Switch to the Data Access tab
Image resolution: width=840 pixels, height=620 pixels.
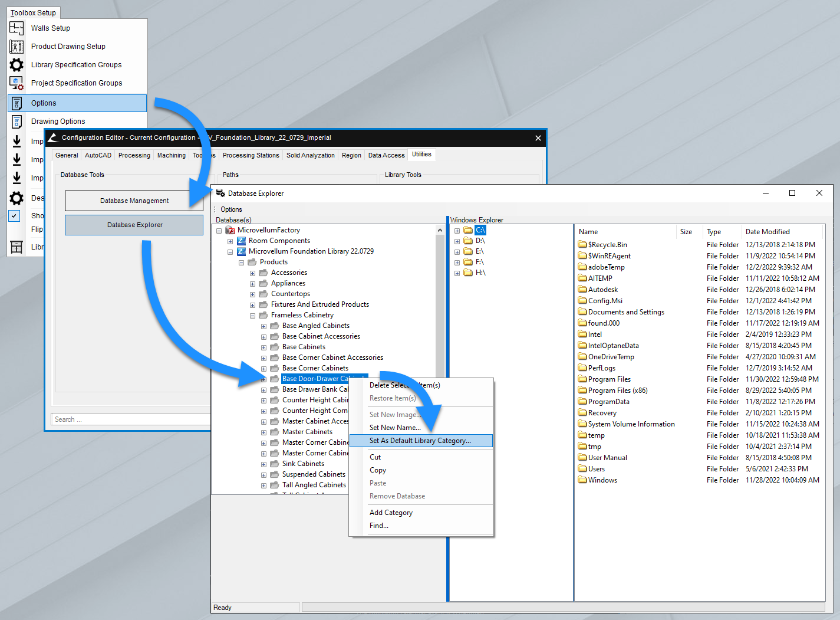pos(386,155)
